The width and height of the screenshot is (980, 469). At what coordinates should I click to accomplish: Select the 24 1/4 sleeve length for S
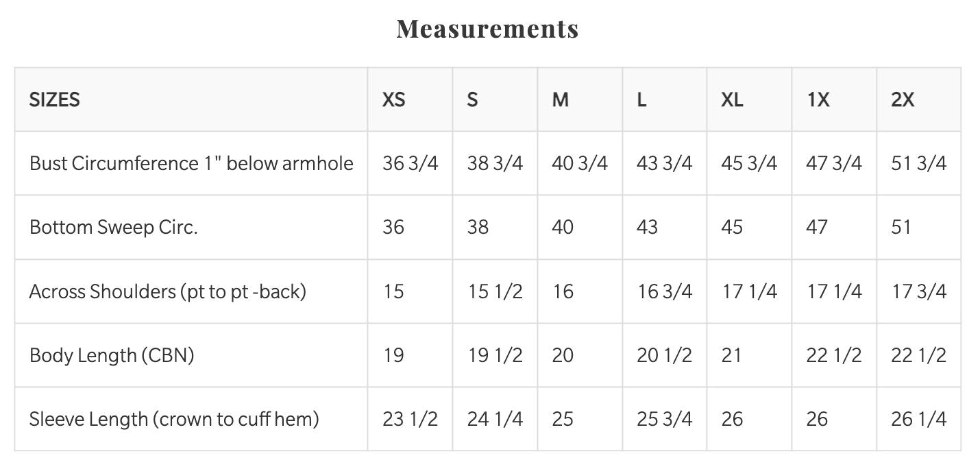click(x=495, y=419)
